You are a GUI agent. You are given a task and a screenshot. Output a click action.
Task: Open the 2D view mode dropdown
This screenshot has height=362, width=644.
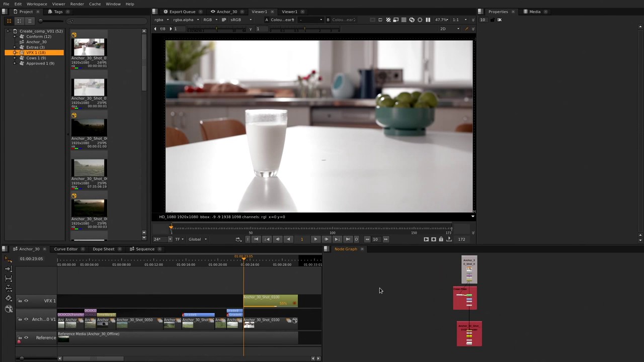(449, 29)
